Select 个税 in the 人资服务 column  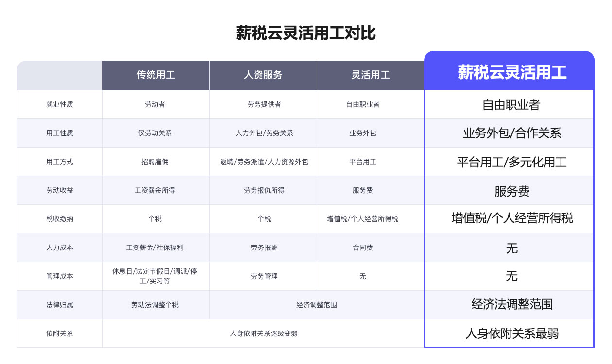point(264,219)
